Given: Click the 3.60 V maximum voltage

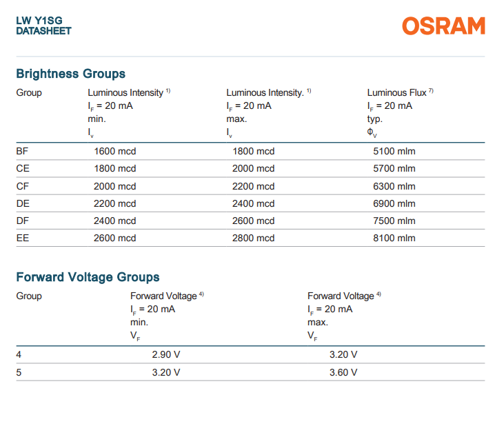Looking at the screenshot, I should click(x=343, y=373).
